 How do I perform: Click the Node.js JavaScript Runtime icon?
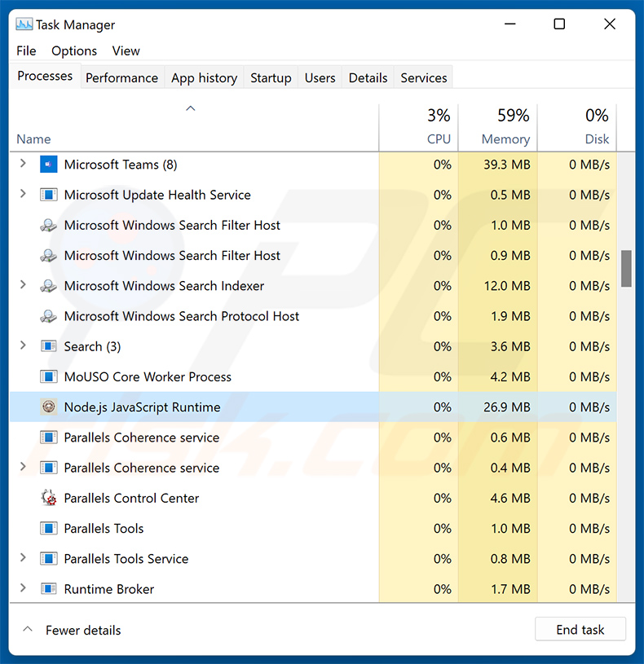point(49,407)
